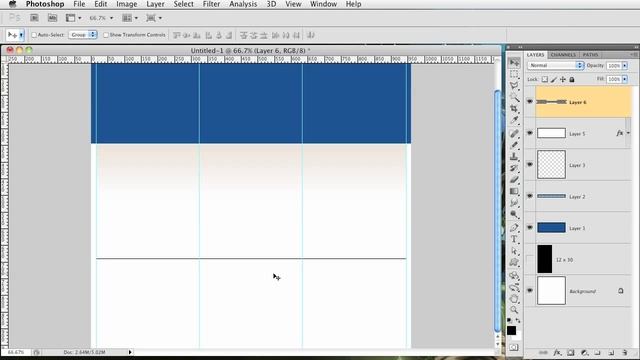Expand Layer 5 effects arrow

click(628, 133)
